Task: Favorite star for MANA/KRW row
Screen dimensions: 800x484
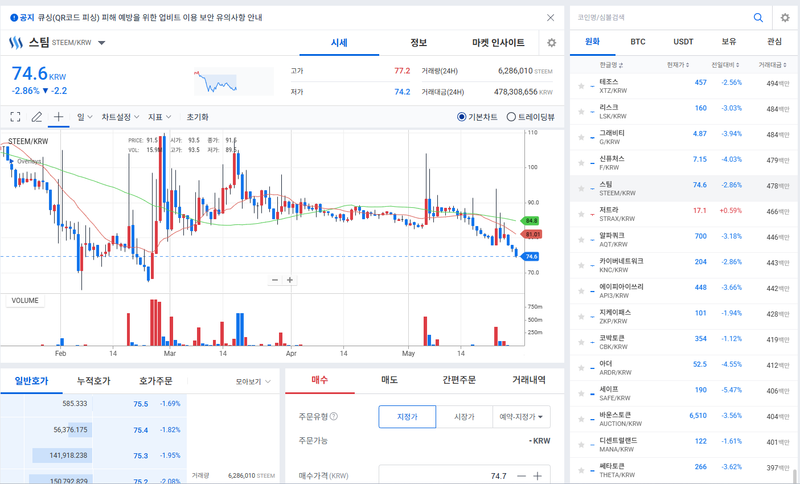Action: click(x=581, y=445)
